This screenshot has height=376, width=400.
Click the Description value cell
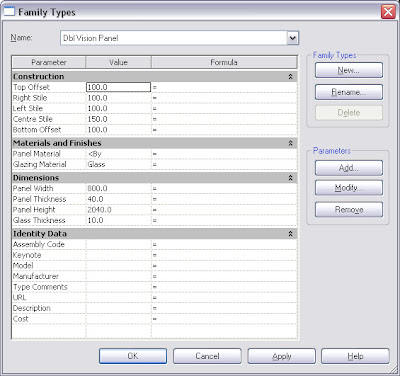(118, 308)
